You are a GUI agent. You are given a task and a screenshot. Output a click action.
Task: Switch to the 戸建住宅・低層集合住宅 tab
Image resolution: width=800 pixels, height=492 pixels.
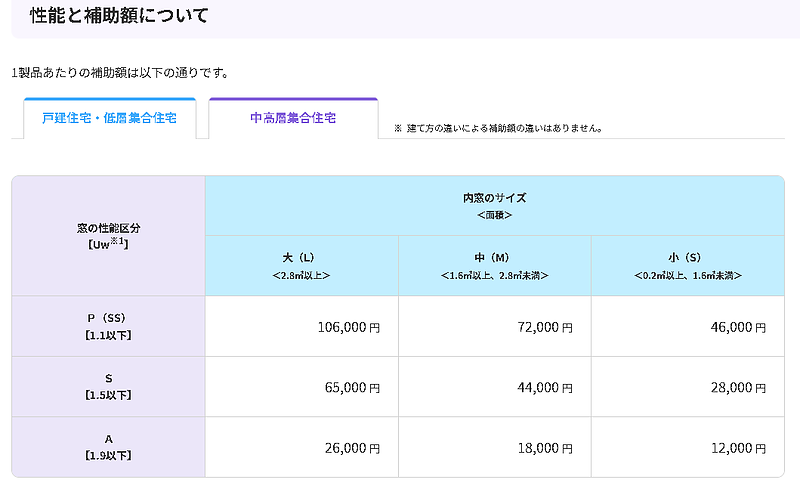109,119
